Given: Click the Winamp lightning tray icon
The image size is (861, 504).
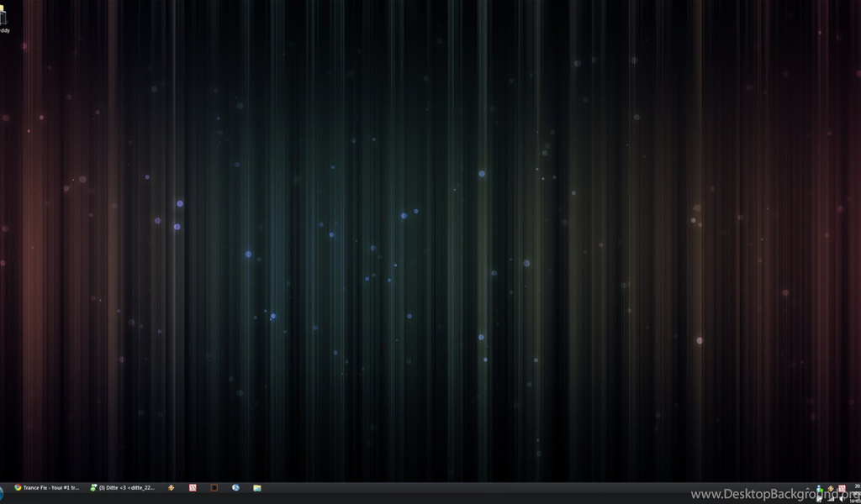Looking at the screenshot, I should pos(830,489).
